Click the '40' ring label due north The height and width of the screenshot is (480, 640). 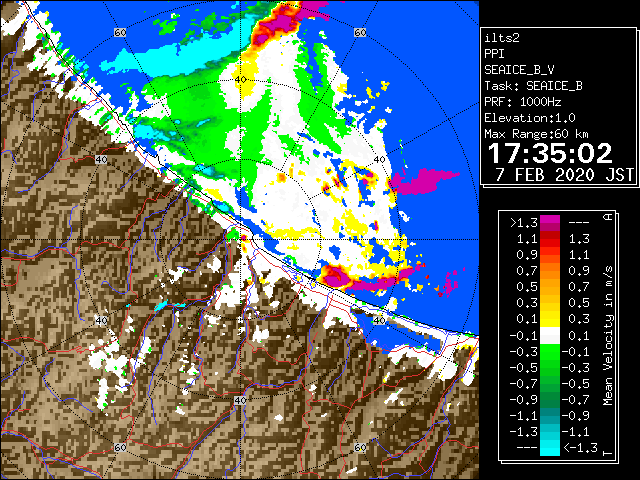pos(240,80)
